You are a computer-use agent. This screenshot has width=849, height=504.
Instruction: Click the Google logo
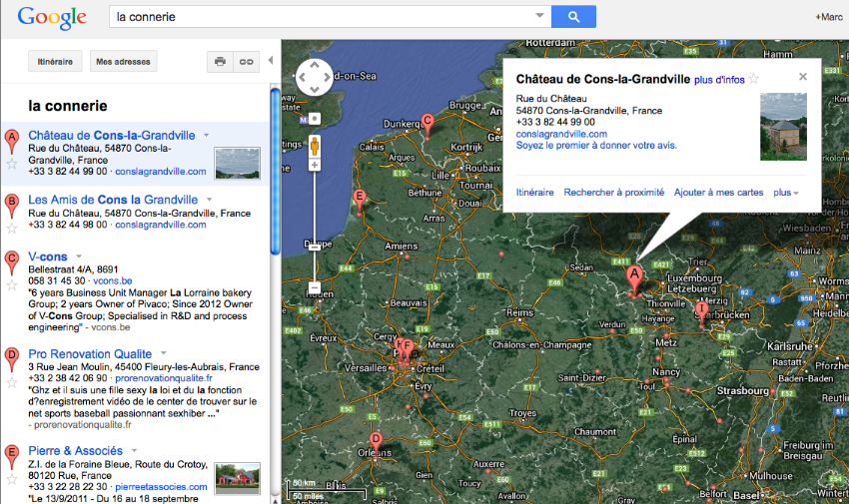52,18
